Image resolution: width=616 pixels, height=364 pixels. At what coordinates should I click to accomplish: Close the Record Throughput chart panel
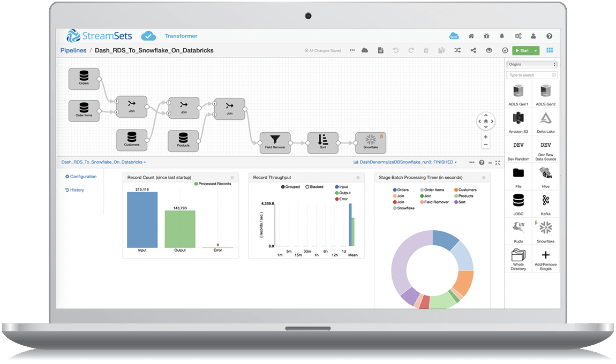(358, 178)
